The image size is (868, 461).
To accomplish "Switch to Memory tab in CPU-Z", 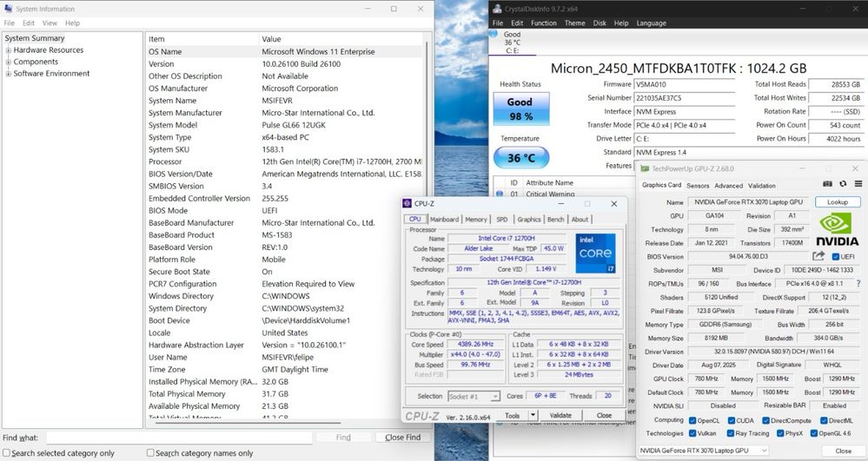I will pyautogui.click(x=475, y=219).
